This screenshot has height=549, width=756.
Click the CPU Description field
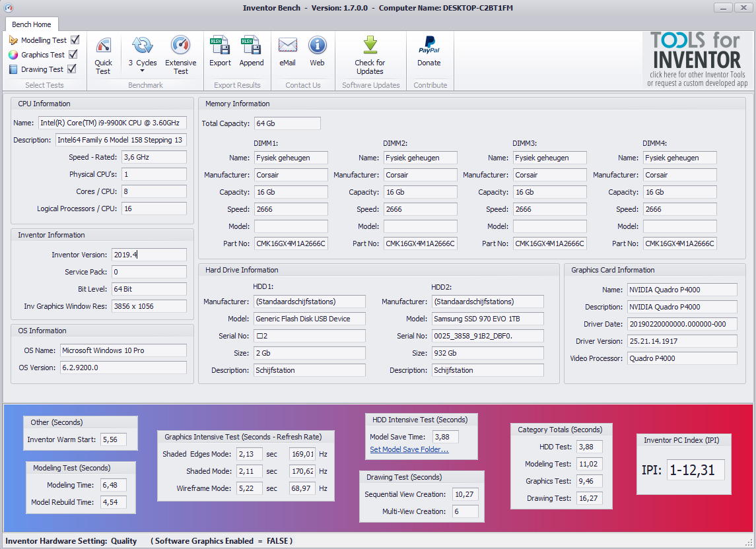(x=121, y=140)
